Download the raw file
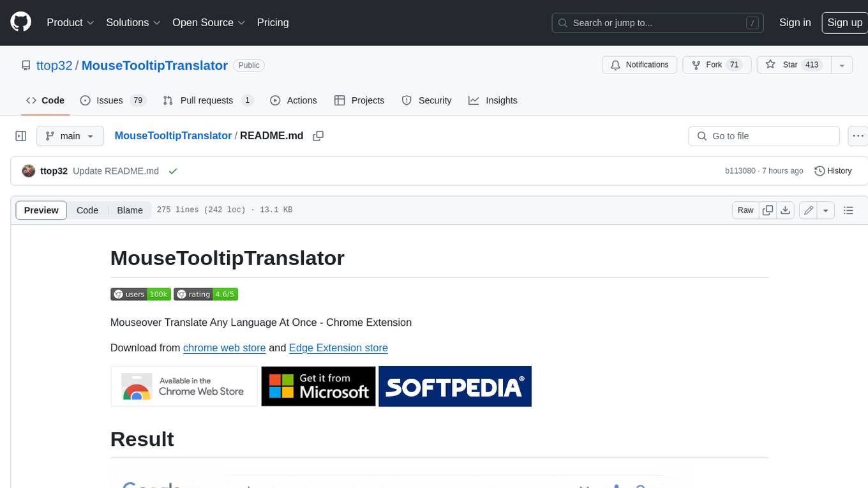868x488 pixels. pyautogui.click(x=786, y=210)
